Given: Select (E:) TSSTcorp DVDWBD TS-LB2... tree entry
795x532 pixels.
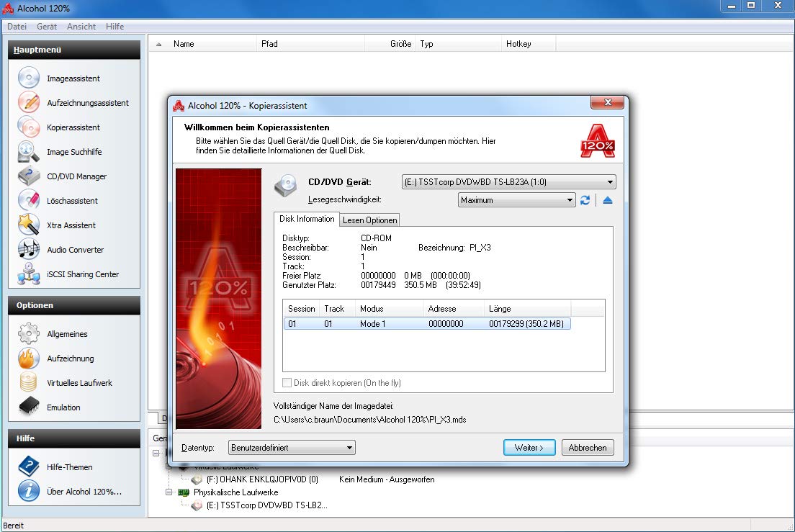Looking at the screenshot, I should (266, 505).
